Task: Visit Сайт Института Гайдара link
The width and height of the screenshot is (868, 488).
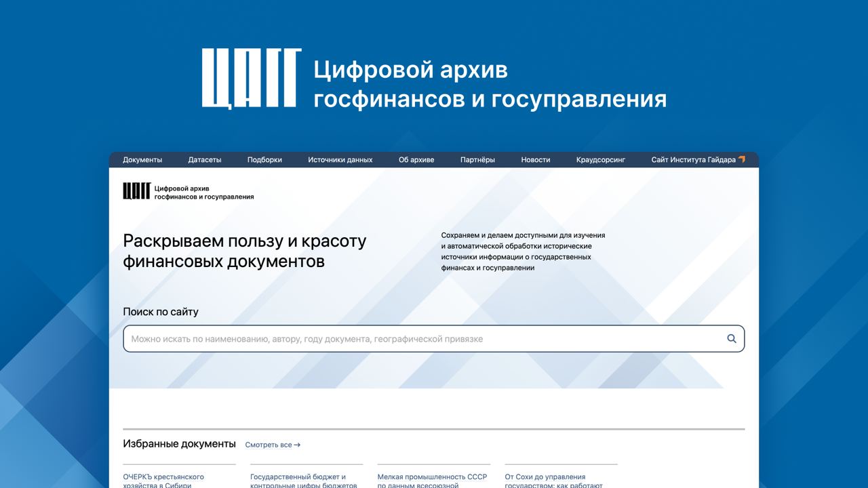Action: point(694,160)
